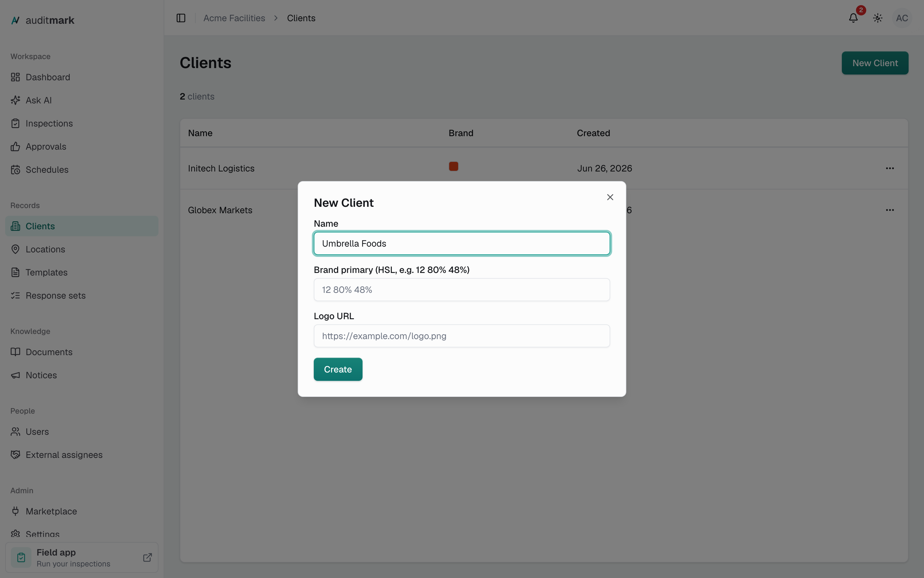Click the Created column header
This screenshot has width=924, height=578.
pos(593,133)
